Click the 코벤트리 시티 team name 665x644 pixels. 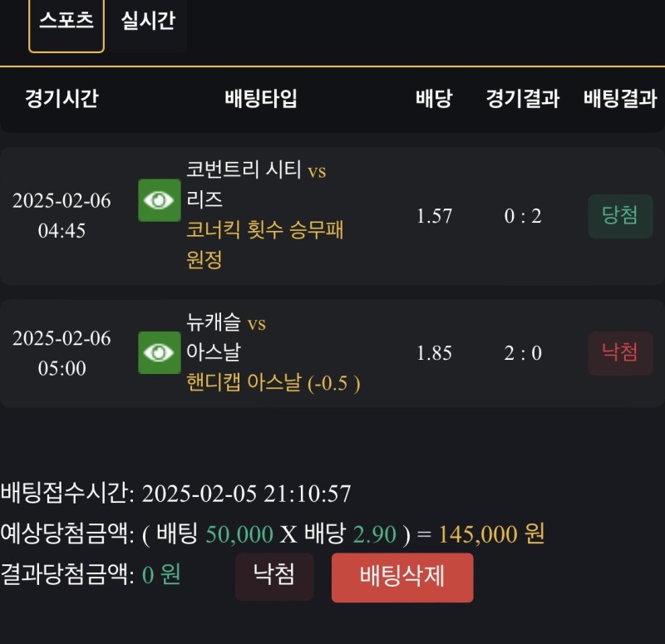[x=244, y=170]
